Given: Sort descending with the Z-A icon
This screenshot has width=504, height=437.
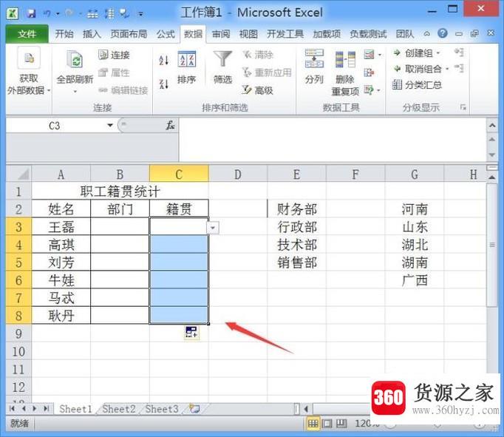Looking at the screenshot, I should pos(164,84).
